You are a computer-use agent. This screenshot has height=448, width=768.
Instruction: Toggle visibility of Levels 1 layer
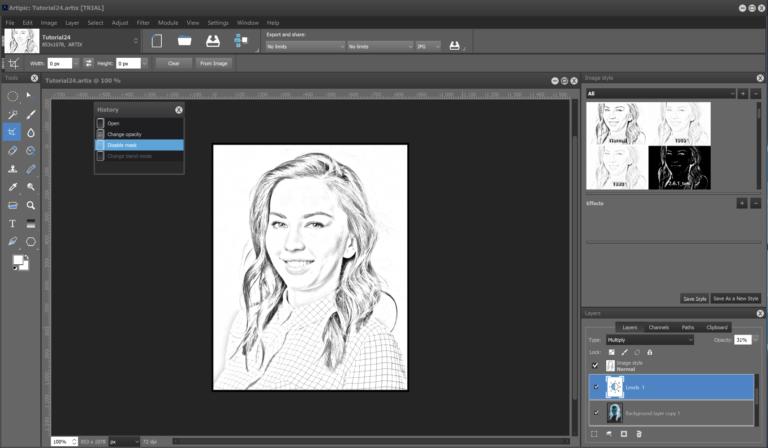click(596, 387)
